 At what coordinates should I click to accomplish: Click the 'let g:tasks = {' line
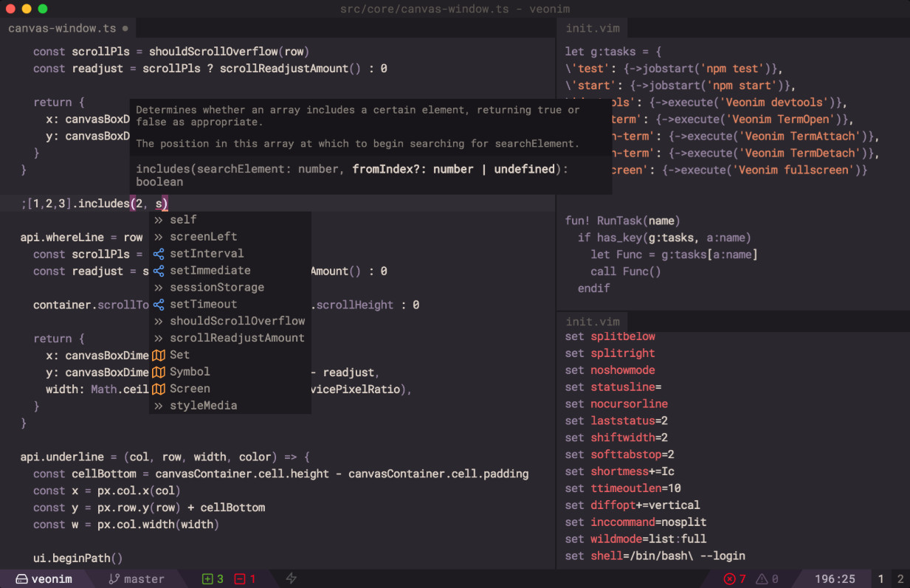[613, 52]
